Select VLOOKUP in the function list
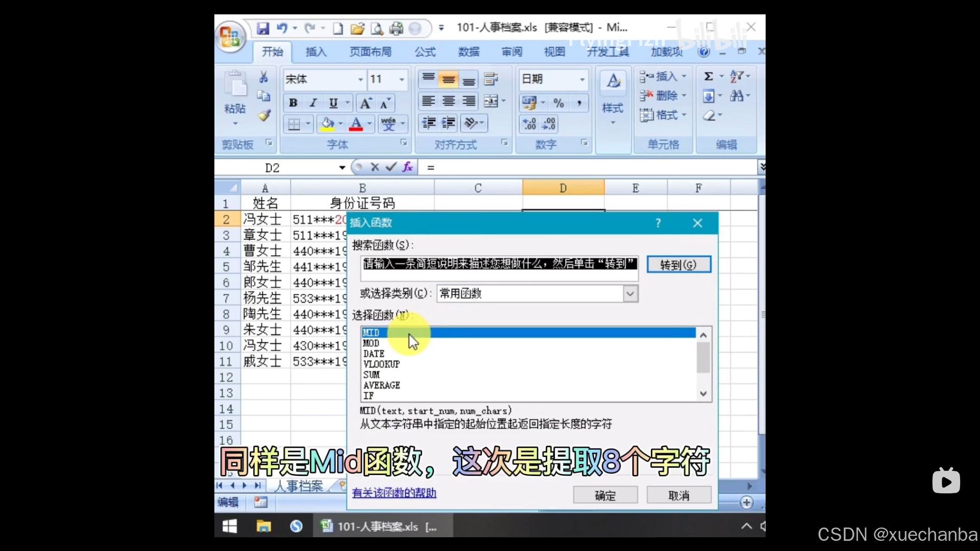Viewport: 980px width, 551px height. pos(381,364)
